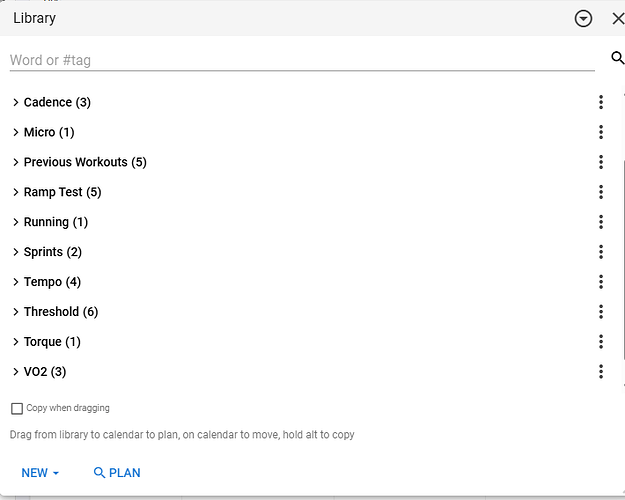Expand the Torque folder
The width and height of the screenshot is (625, 500).
click(16, 342)
